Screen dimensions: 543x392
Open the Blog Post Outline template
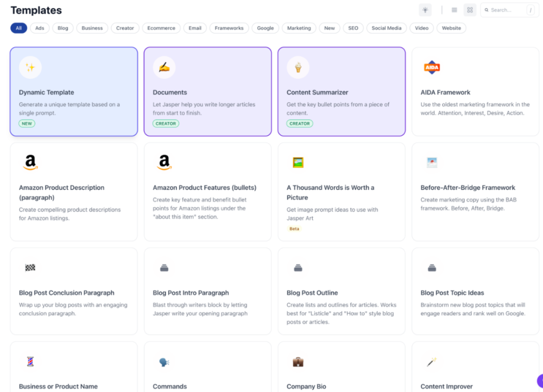point(341,291)
